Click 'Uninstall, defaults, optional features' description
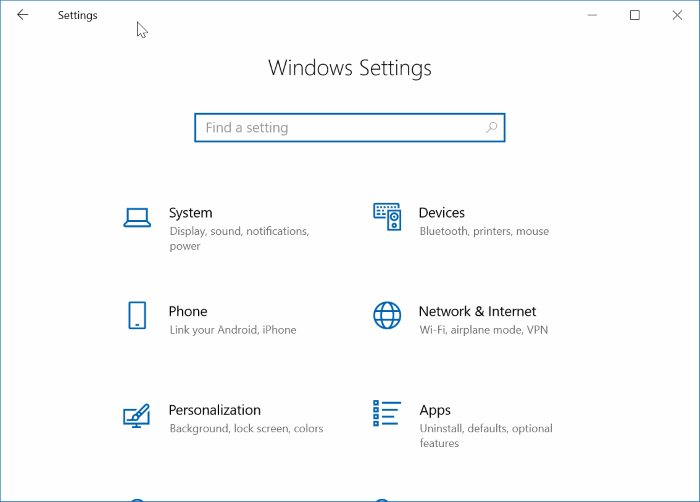This screenshot has height=502, width=700. pos(486,436)
